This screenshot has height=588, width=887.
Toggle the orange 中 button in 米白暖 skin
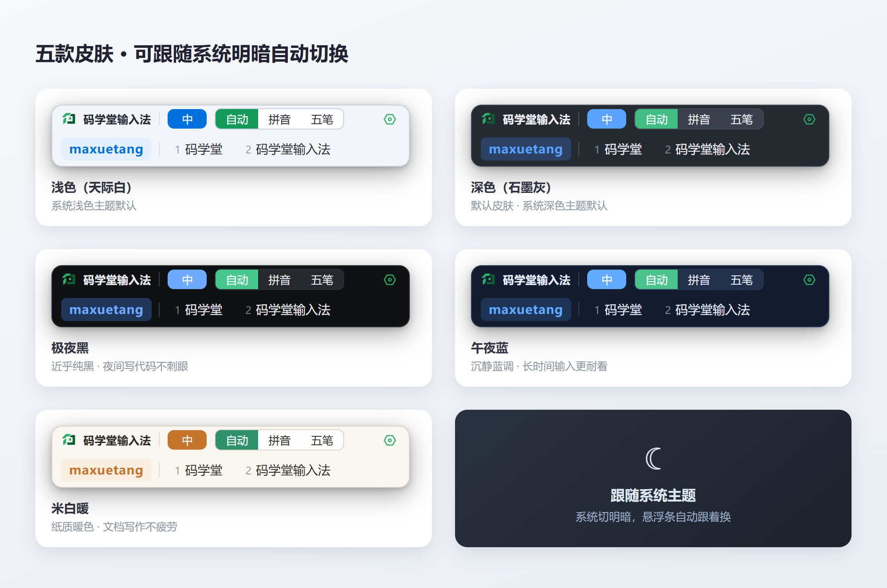pos(187,440)
